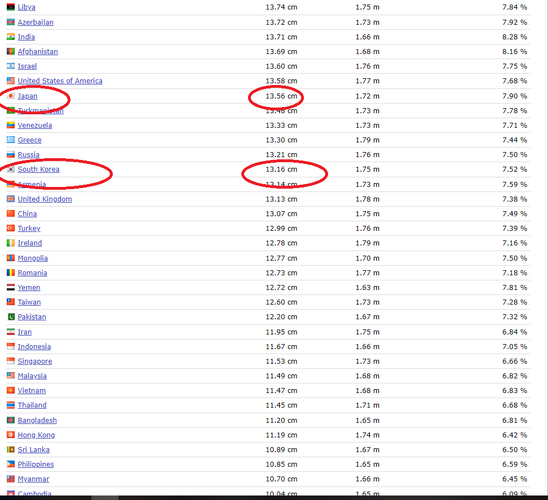Screen dimensions: 548x500
Task: Open the Hong Kong link
Action: coord(36,435)
